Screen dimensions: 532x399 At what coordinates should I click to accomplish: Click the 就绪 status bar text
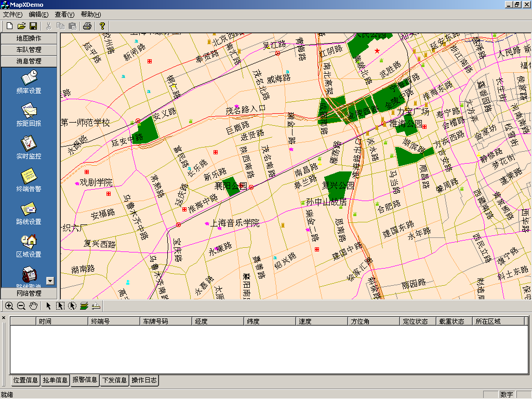click(7, 395)
